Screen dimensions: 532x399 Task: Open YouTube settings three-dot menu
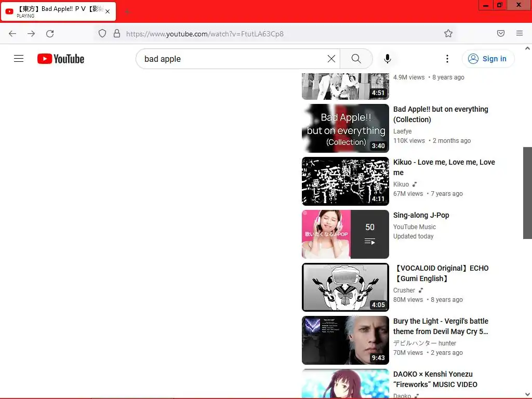(447, 59)
